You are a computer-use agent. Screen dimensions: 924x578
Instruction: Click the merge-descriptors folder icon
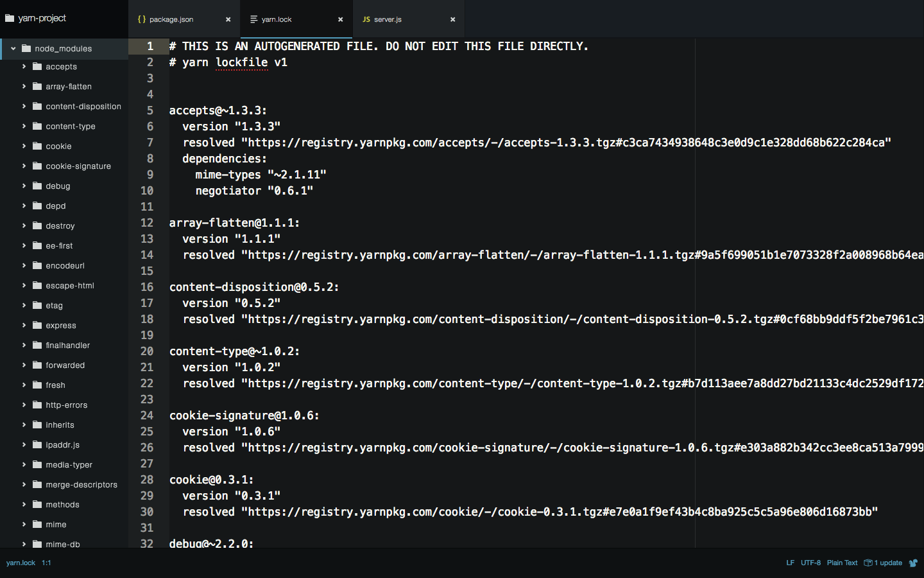(37, 484)
